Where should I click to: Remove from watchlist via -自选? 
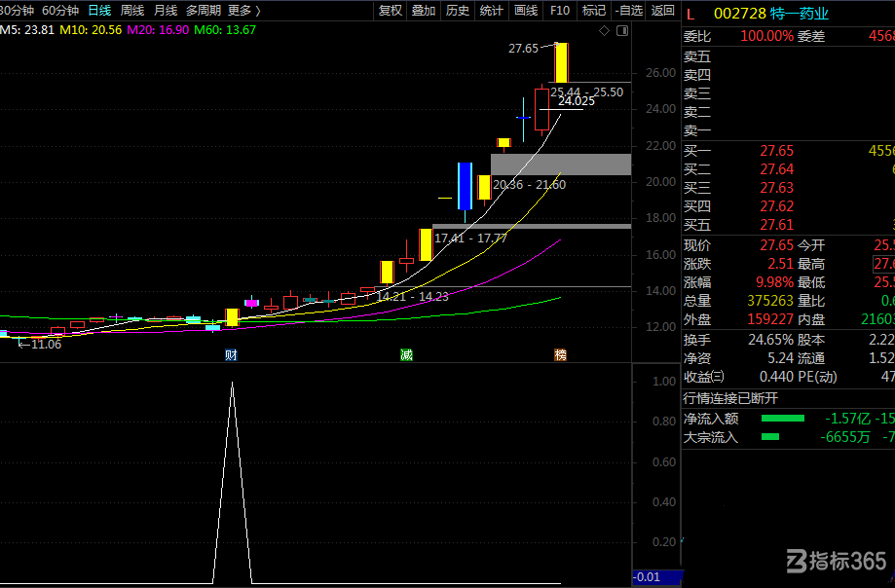(x=629, y=11)
